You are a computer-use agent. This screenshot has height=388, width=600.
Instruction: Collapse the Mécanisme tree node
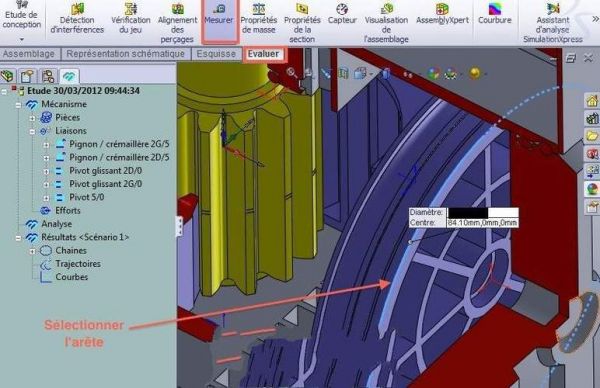click(18, 105)
